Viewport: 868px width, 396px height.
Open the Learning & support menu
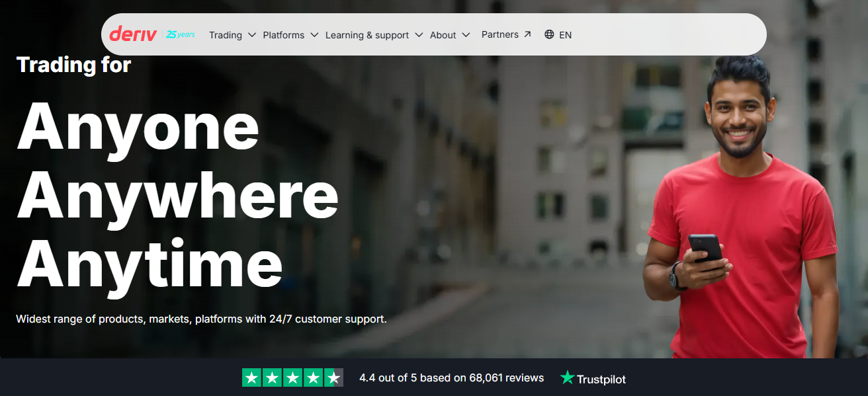[367, 35]
